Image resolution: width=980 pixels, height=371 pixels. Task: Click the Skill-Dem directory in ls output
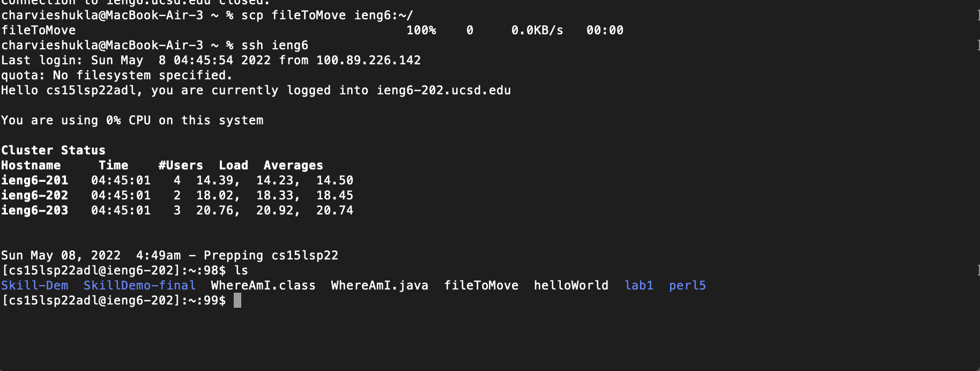35,285
